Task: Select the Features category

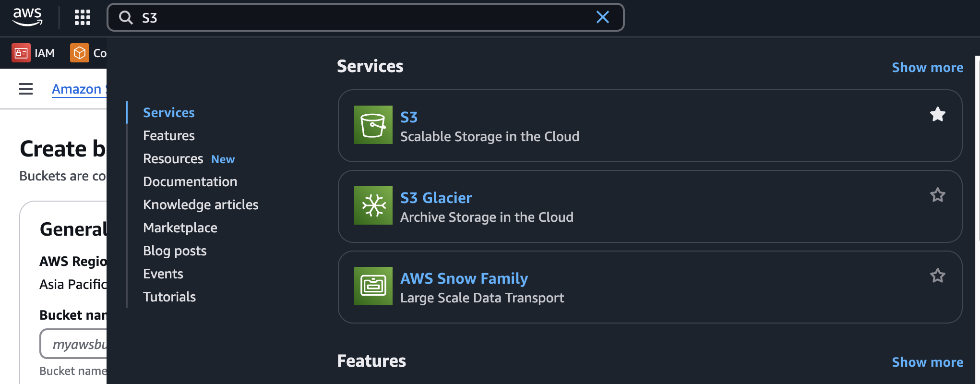Action: [169, 136]
